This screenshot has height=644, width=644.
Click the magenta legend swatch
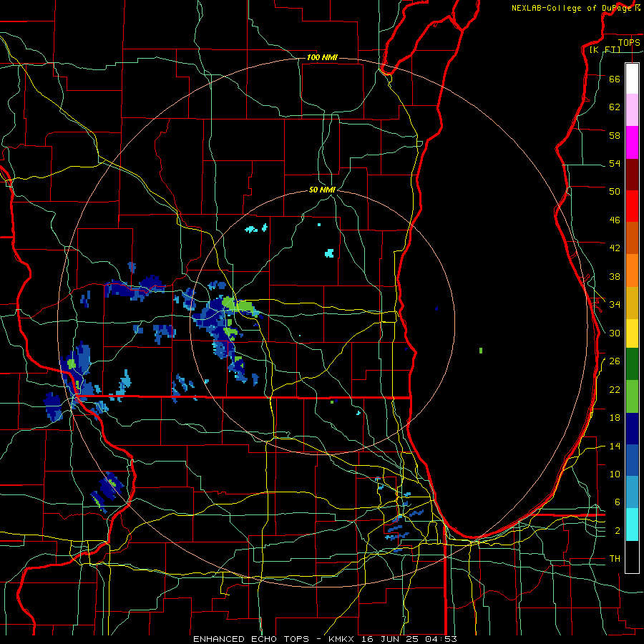(x=632, y=142)
